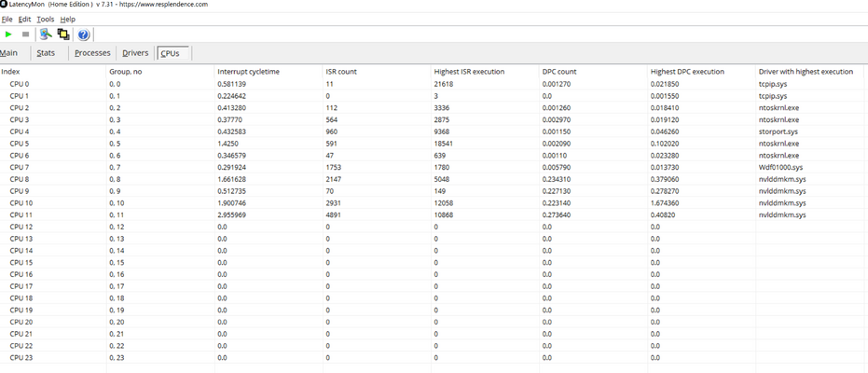868x373 pixels.
Task: Select the CPU 15 row
Action: click(432, 262)
